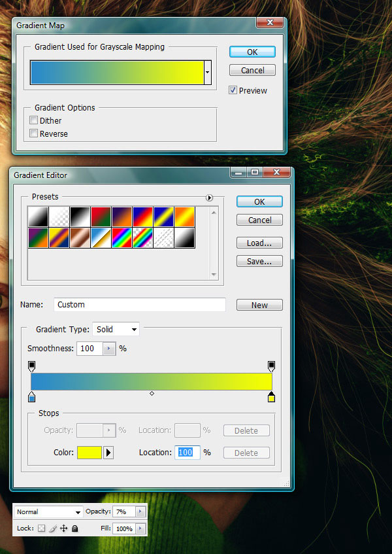Click the gradient bar in Gradient Editor

pos(152,381)
